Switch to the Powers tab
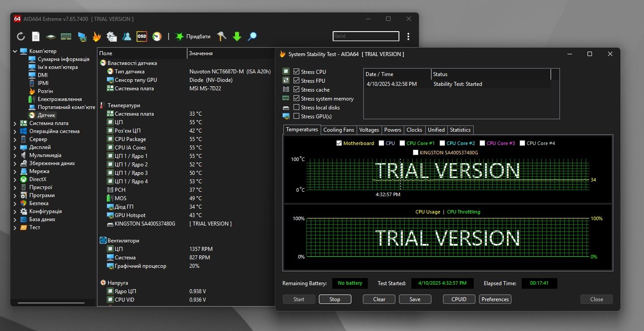644x331 pixels. tap(393, 130)
